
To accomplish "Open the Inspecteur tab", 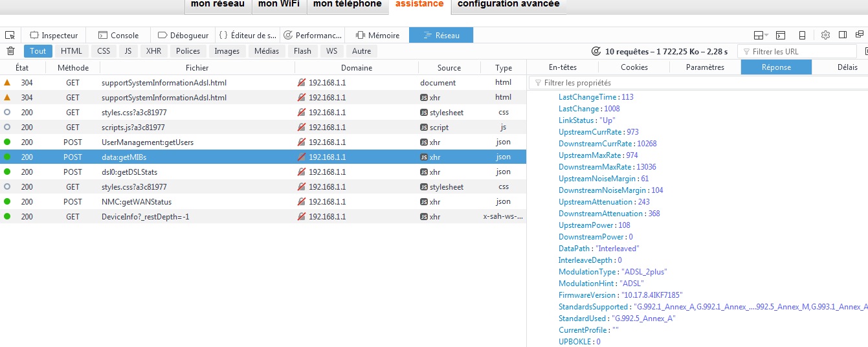I will pos(54,36).
